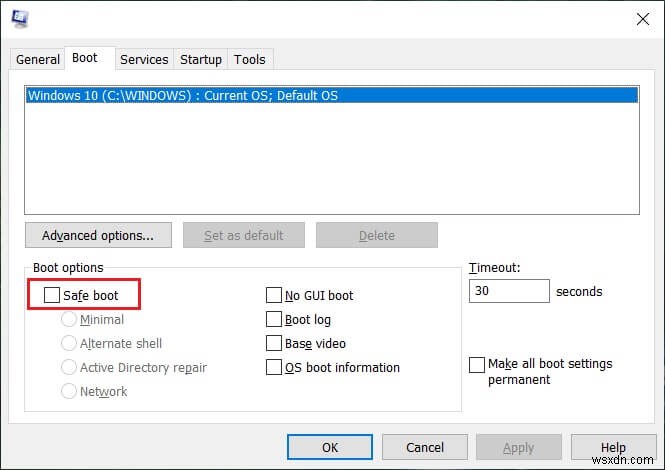665x470 pixels.
Task: Choose the Network radio button
Action: (x=70, y=392)
